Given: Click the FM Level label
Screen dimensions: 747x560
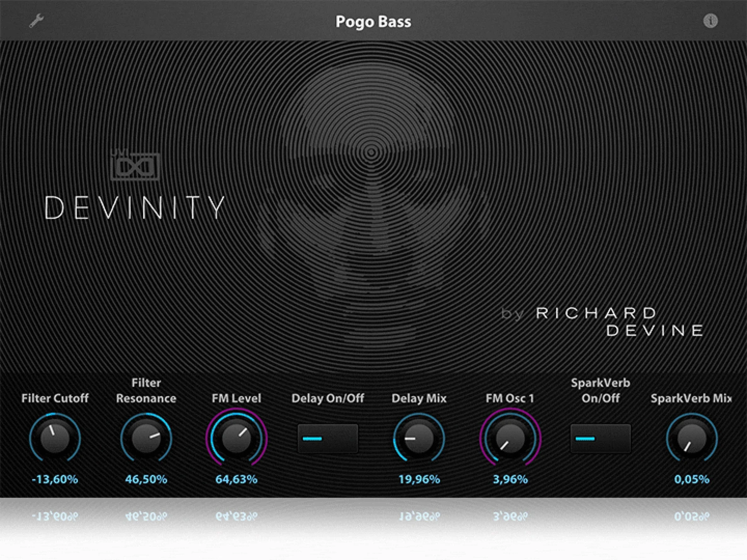Looking at the screenshot, I should 237,398.
